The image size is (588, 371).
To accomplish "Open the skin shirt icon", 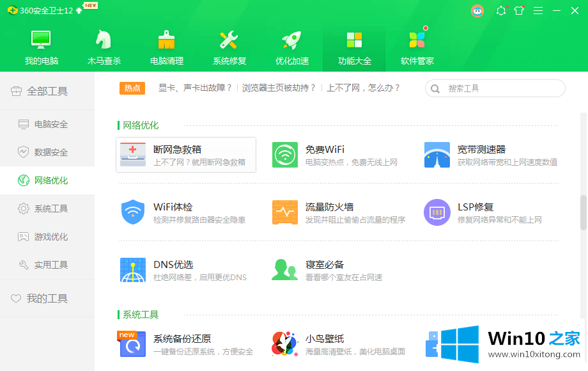I will (x=519, y=10).
